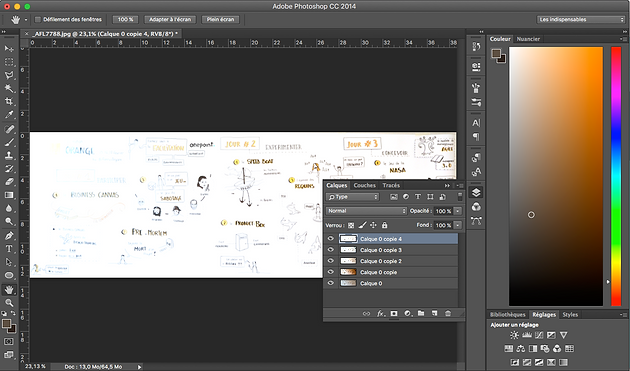Add a Photo Filter adjustment
Image resolution: width=630 pixels, height=371 pixels.
(545, 348)
